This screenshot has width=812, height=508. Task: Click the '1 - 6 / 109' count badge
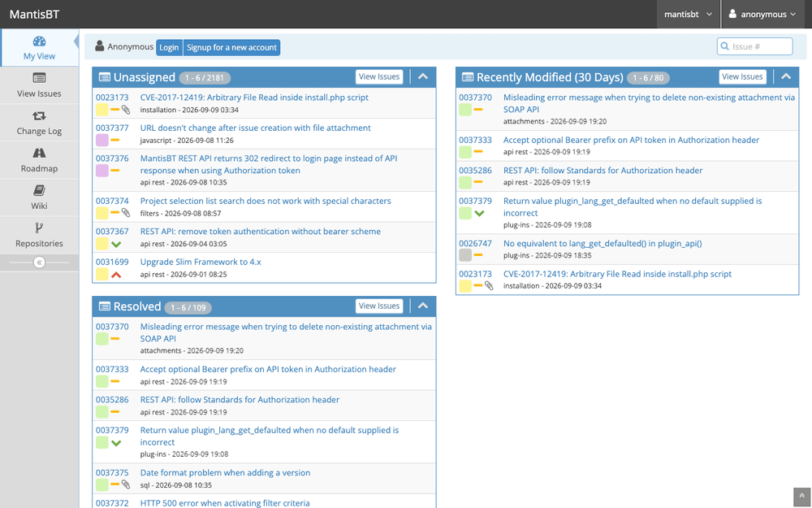(188, 307)
